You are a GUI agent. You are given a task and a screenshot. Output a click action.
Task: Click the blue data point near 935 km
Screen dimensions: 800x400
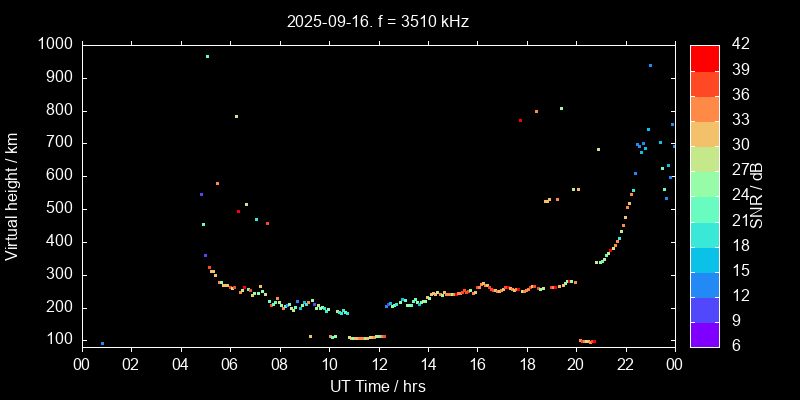coord(650,65)
